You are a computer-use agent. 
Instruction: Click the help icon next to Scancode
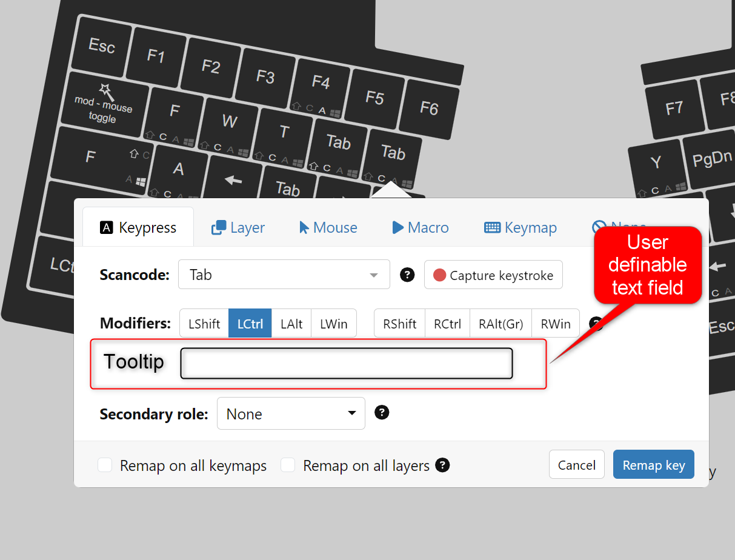[407, 275]
